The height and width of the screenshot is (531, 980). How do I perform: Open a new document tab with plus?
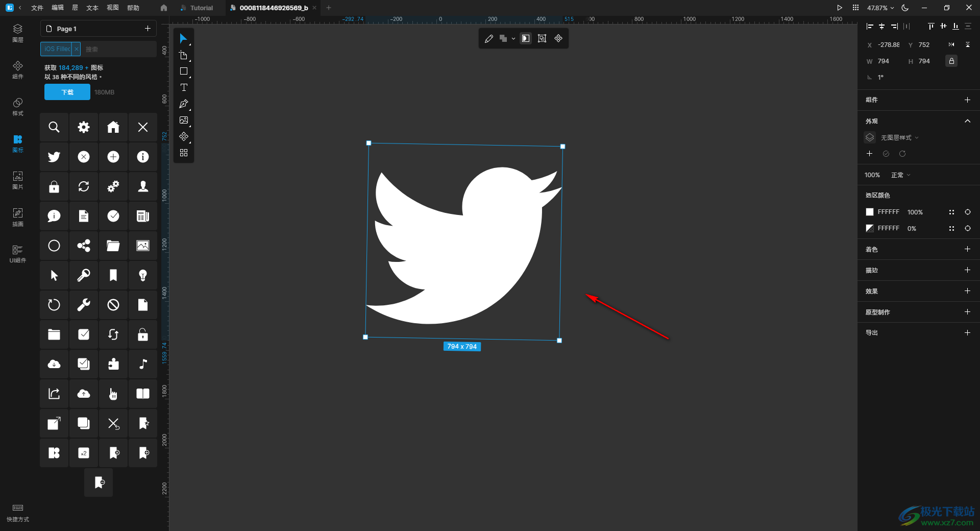click(x=329, y=8)
